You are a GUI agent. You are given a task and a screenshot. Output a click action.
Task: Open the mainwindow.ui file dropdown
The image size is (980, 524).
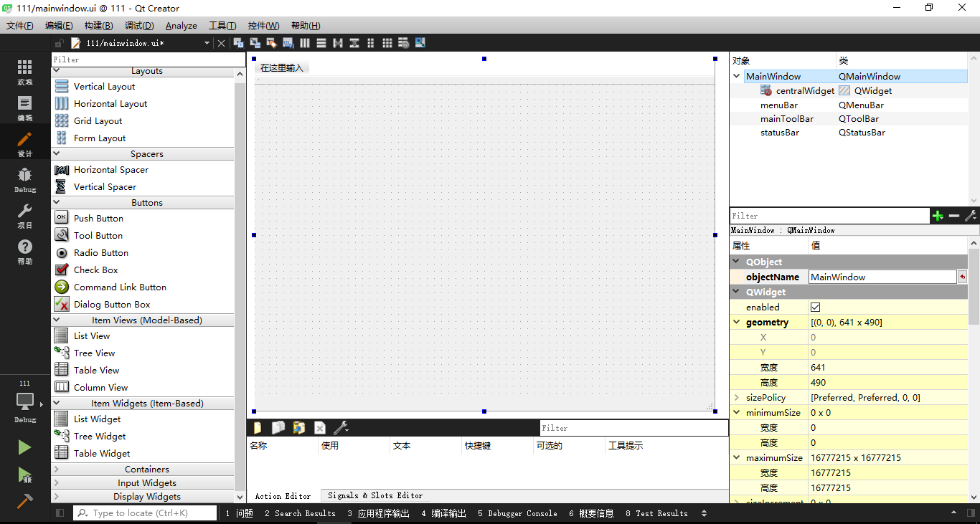(207, 43)
